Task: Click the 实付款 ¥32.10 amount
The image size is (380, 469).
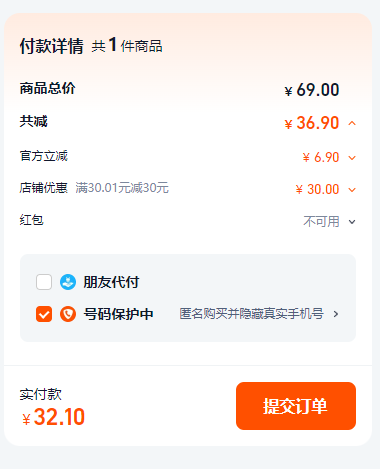Action: pos(53,417)
